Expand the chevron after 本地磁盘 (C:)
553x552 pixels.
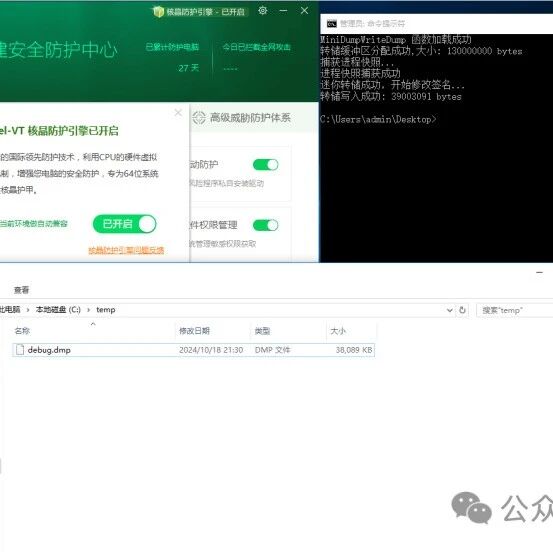(89, 310)
